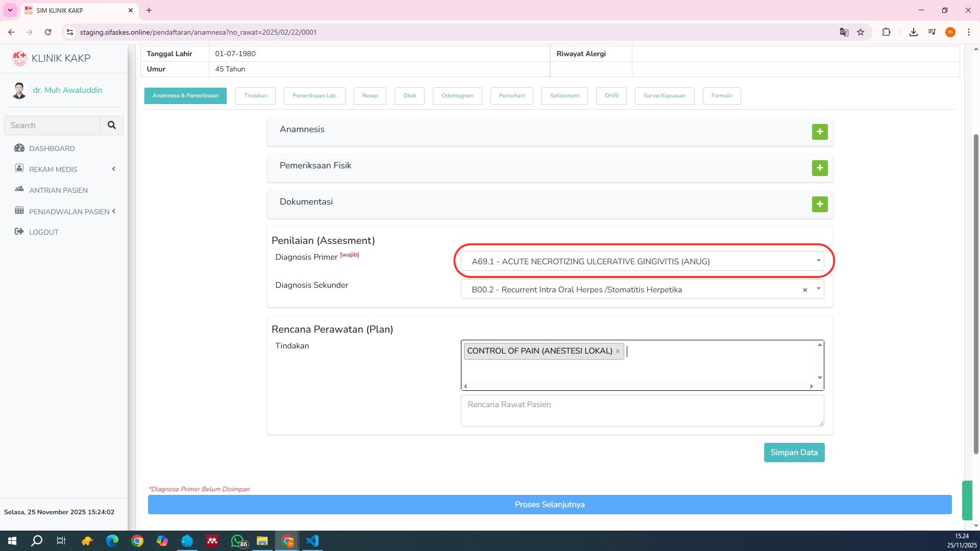Click the Simpan Data button
The height and width of the screenshot is (551, 980).
(x=794, y=453)
